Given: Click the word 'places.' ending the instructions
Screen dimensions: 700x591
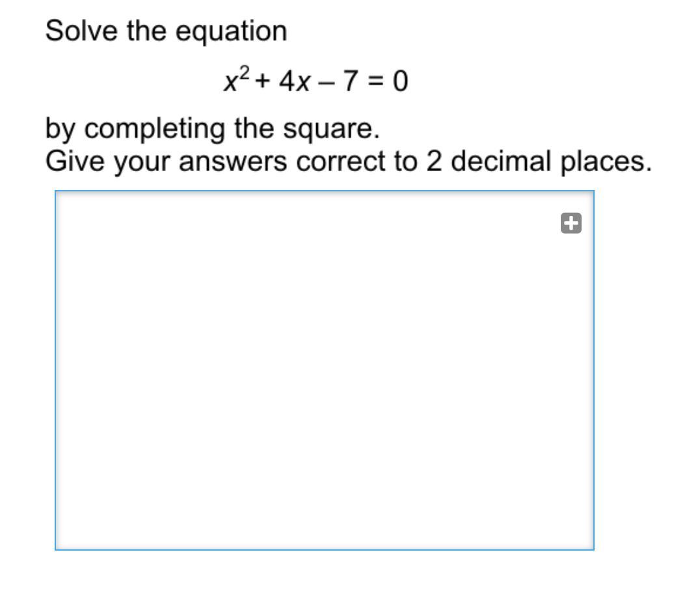Looking at the screenshot, I should click(x=606, y=161).
